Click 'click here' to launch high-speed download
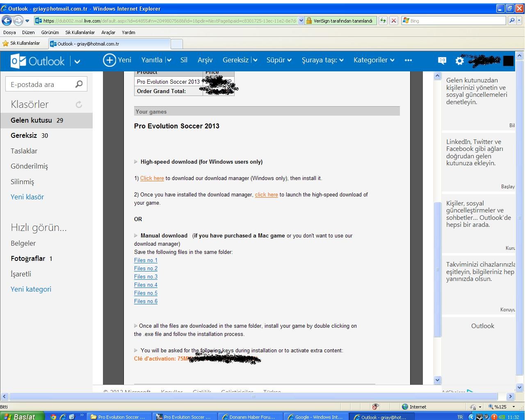This screenshot has height=420, width=525. click(267, 194)
